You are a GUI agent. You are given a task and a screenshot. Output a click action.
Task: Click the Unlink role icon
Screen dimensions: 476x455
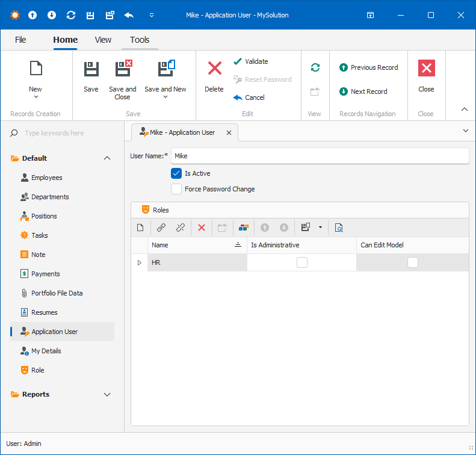(x=181, y=227)
